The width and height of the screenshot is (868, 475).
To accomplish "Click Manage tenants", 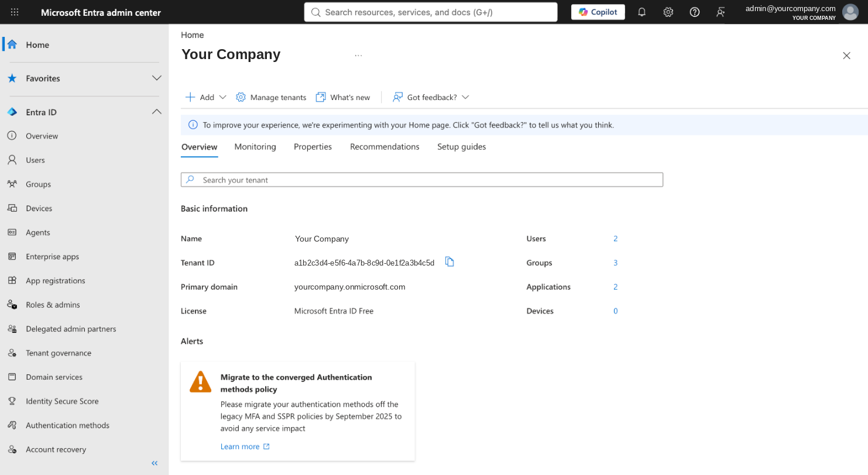I will coord(271,97).
